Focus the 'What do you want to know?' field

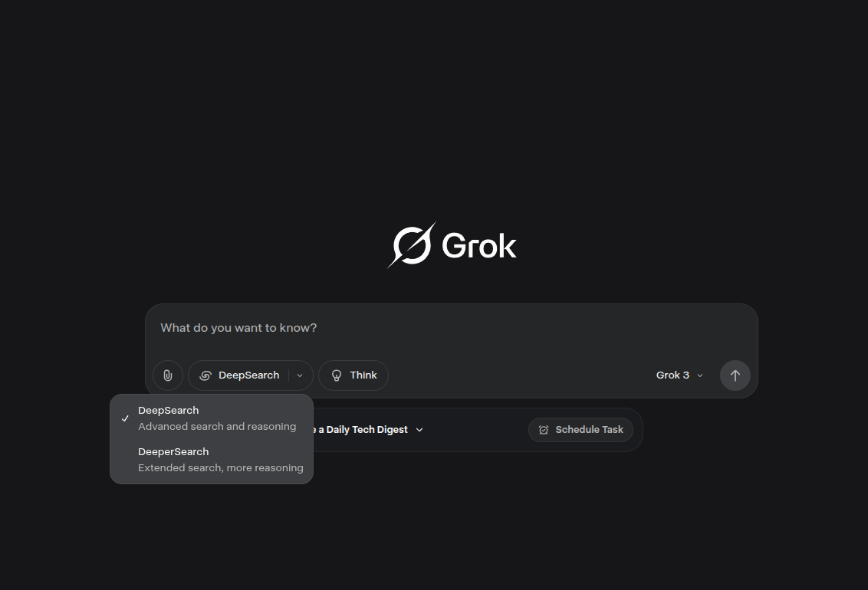[x=451, y=328]
